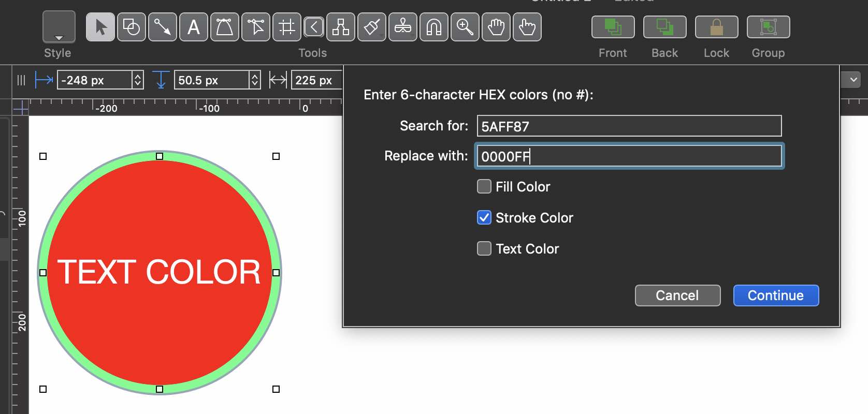This screenshot has height=414, width=868.
Task: Select the Hand pan tool
Action: [496, 27]
